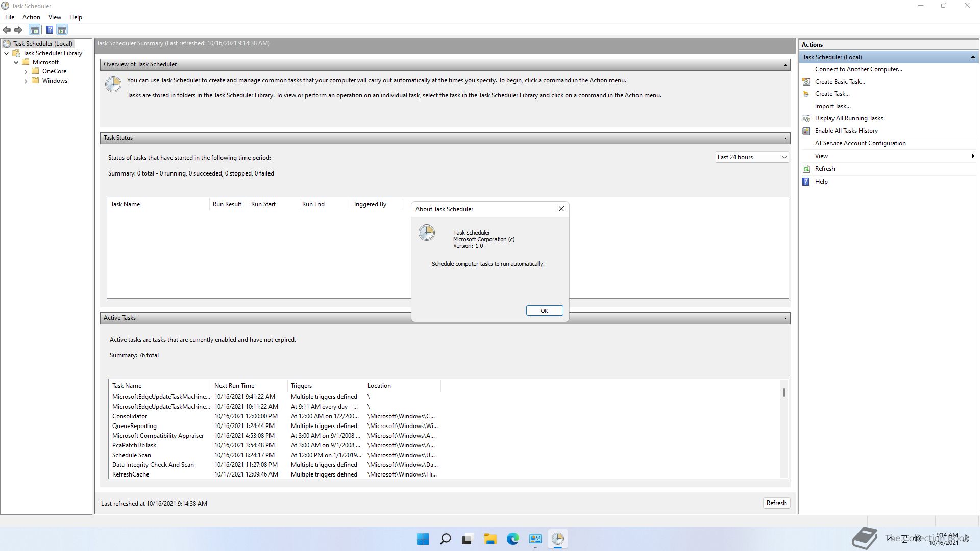
Task: Collapse the Task Status section
Action: pos(785,138)
